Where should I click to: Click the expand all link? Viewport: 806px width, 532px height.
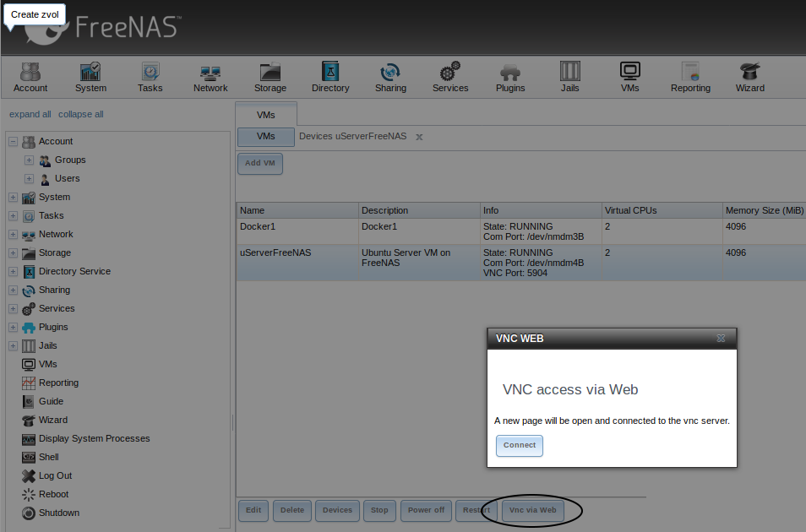click(x=30, y=114)
